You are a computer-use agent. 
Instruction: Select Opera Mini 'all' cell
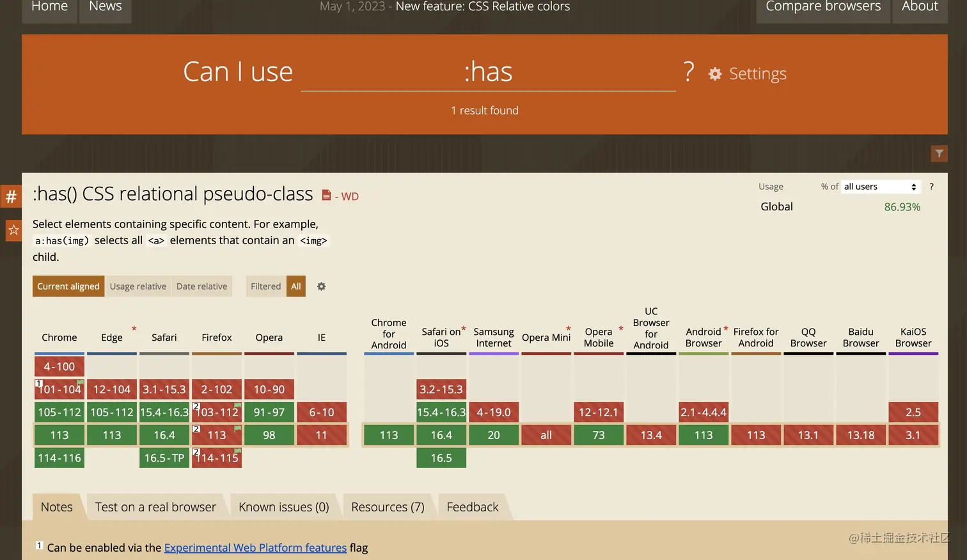point(546,435)
